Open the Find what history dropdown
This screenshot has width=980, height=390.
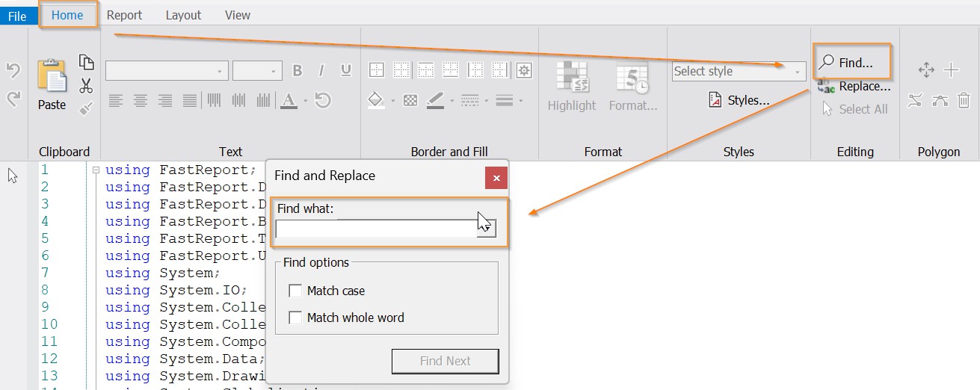pos(486,229)
